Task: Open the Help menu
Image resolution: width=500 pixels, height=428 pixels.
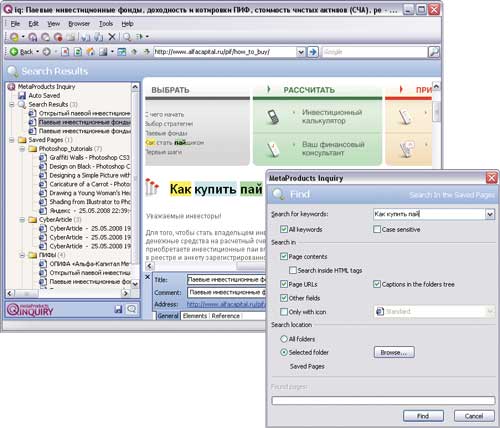Action: [x=127, y=24]
